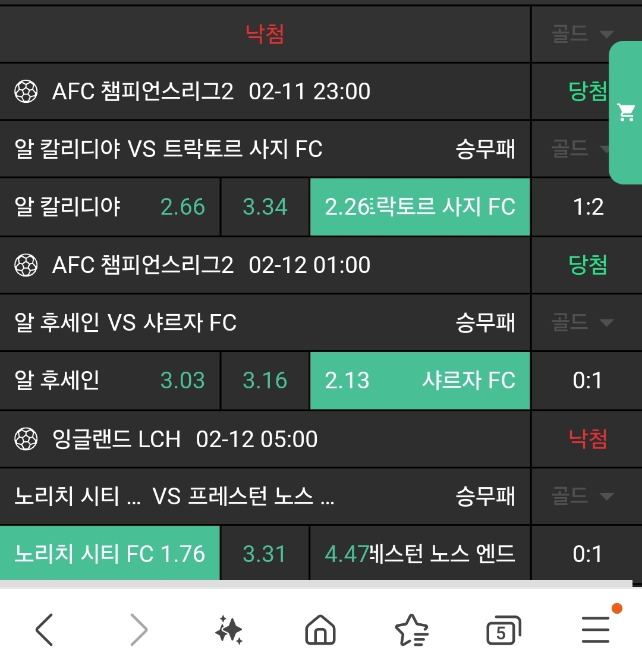The height and width of the screenshot is (672, 642).
Task: Tap the browser back arrow
Action: pos(45,629)
